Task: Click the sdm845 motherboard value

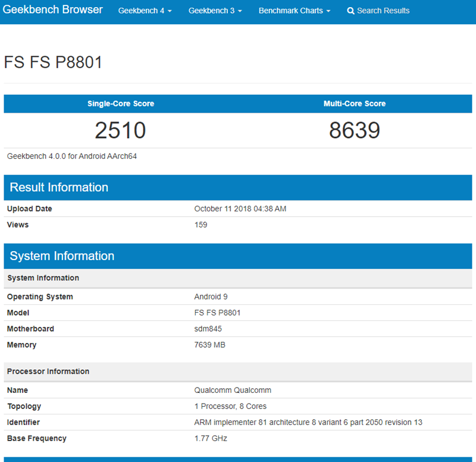Action: [208, 329]
